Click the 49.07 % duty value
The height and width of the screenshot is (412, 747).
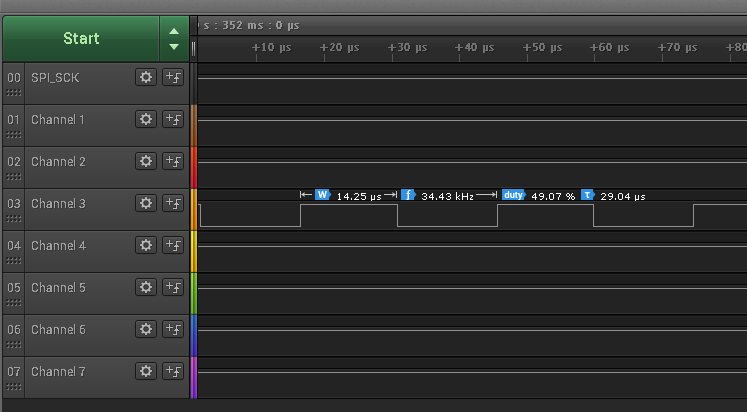pos(553,196)
